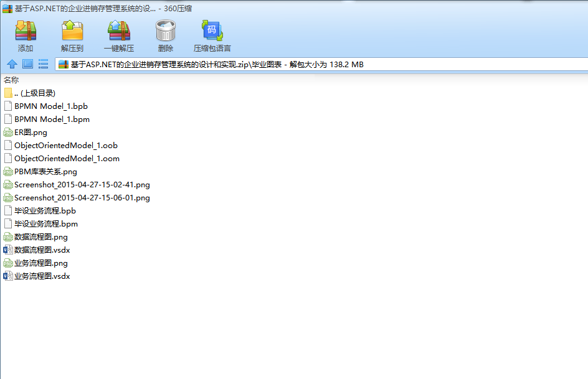The height and width of the screenshot is (379, 588).
Task: Click the 360压缩 app icon in title bar
Action: [7, 8]
